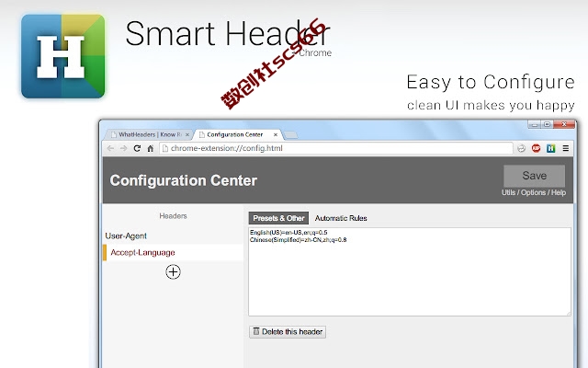
Task: Click the Smart Header logo icon
Action: click(63, 56)
